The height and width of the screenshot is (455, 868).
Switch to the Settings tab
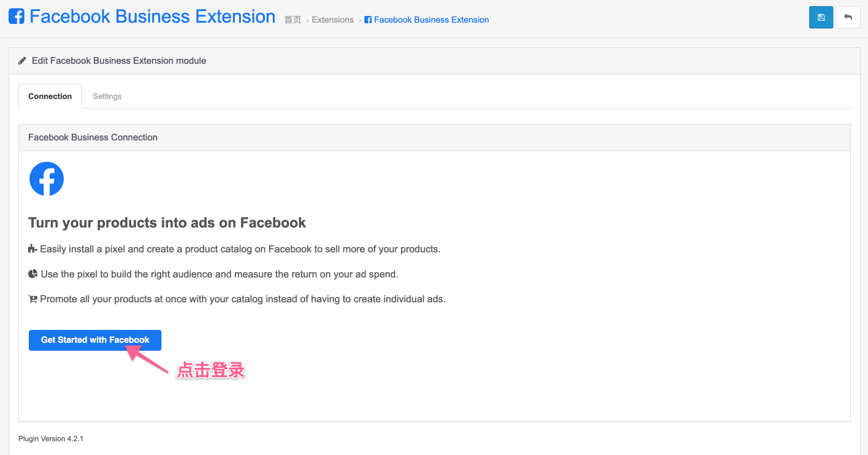coord(107,96)
